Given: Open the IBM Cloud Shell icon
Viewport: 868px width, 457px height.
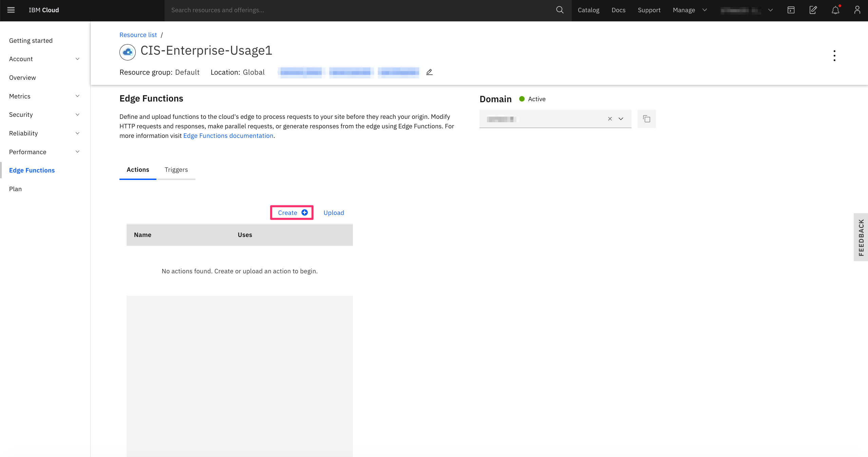Looking at the screenshot, I should coord(791,10).
